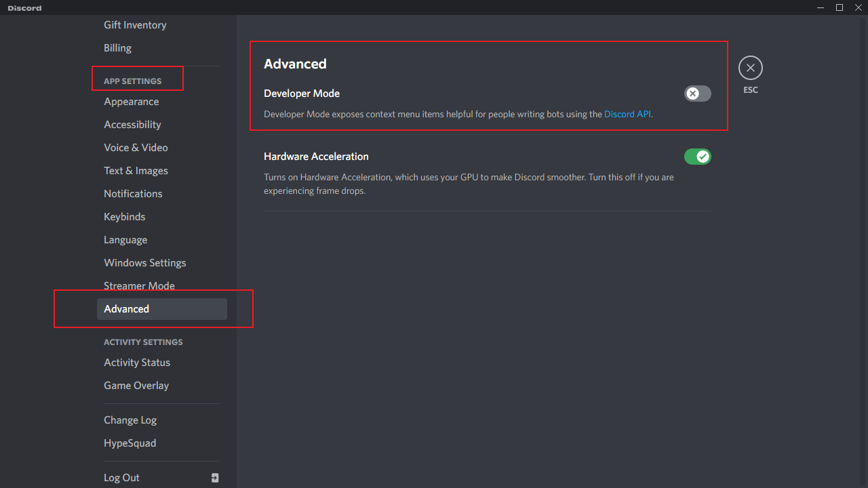This screenshot has width=868, height=488.
Task: Minimize the Discord window
Action: coord(821,7)
